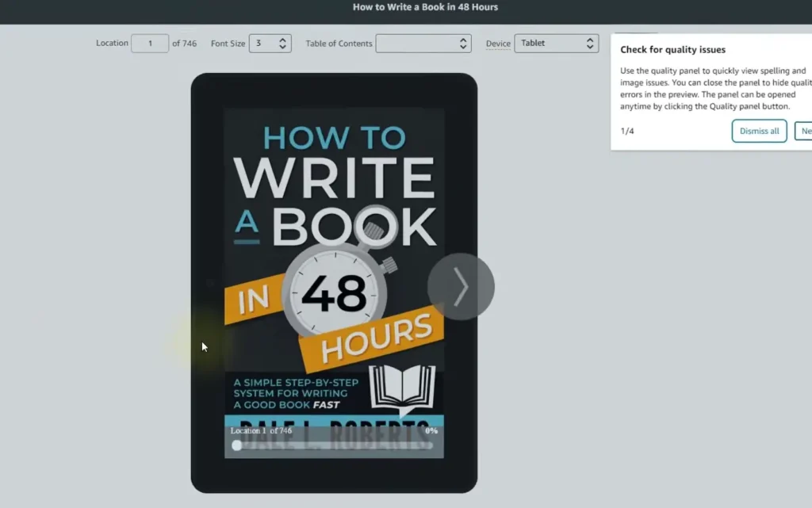The width and height of the screenshot is (812, 508).
Task: Click the 0% progress indicator text
Action: click(431, 430)
